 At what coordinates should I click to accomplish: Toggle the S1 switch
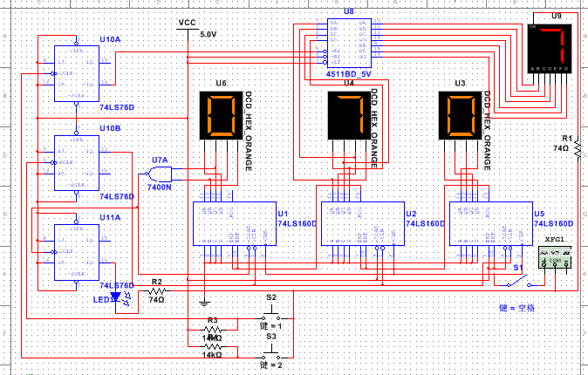[x=518, y=281]
